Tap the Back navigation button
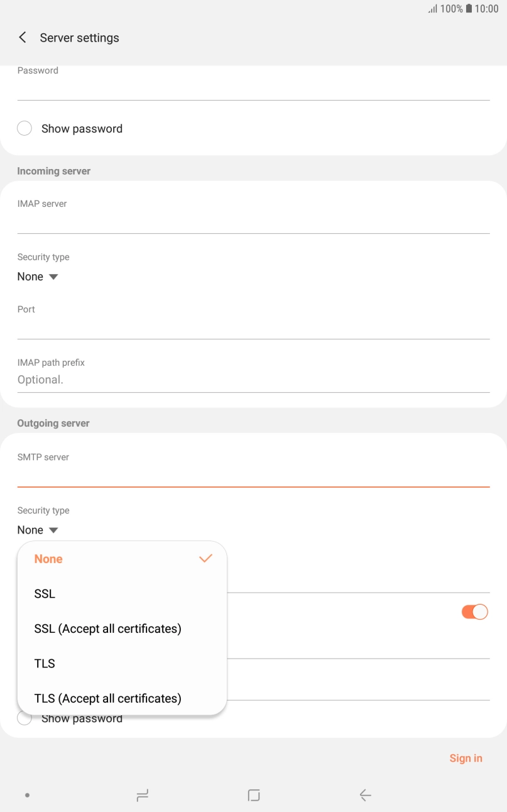Image resolution: width=507 pixels, height=812 pixels. tap(365, 794)
